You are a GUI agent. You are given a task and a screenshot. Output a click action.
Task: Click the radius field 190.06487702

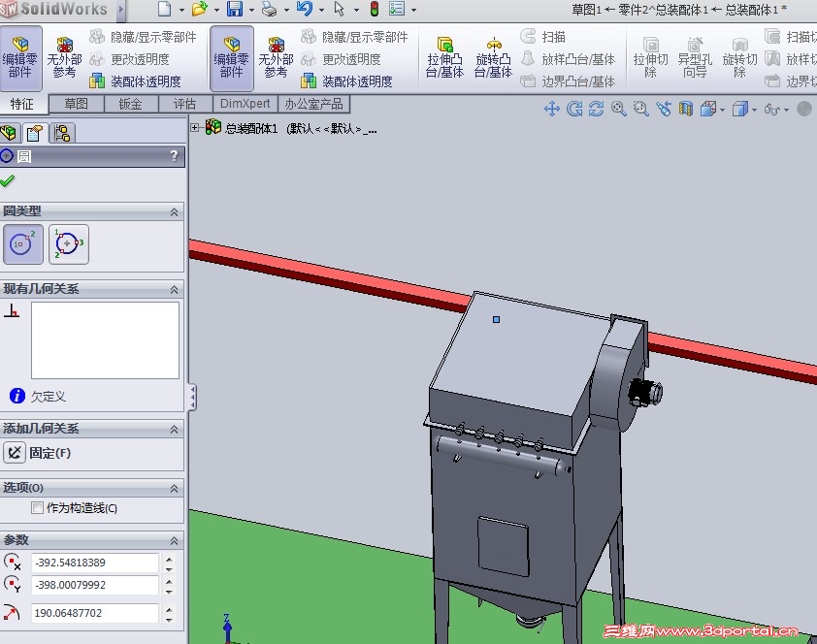[x=95, y=613]
